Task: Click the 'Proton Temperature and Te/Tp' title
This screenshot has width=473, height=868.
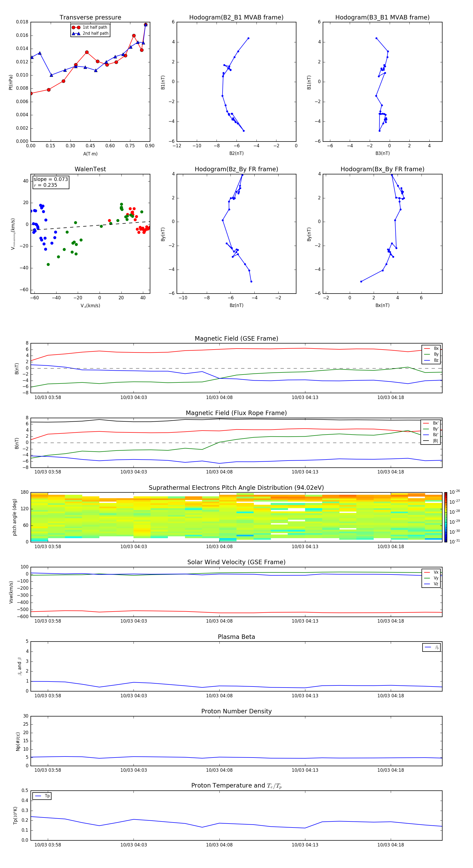Action: pos(236,786)
